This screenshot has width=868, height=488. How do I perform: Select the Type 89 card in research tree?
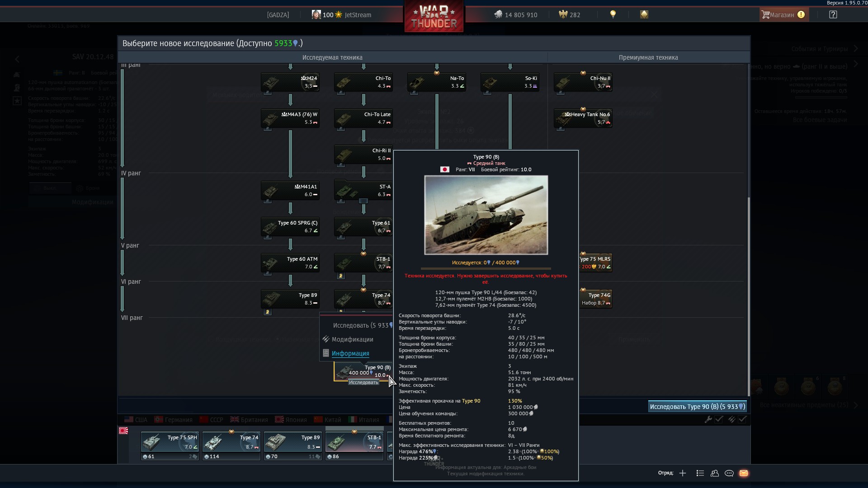tap(290, 299)
